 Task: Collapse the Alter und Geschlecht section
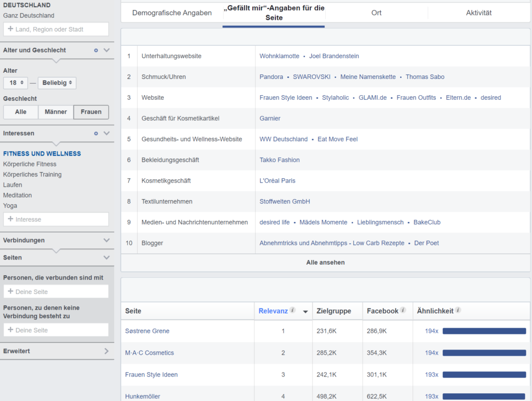point(107,50)
